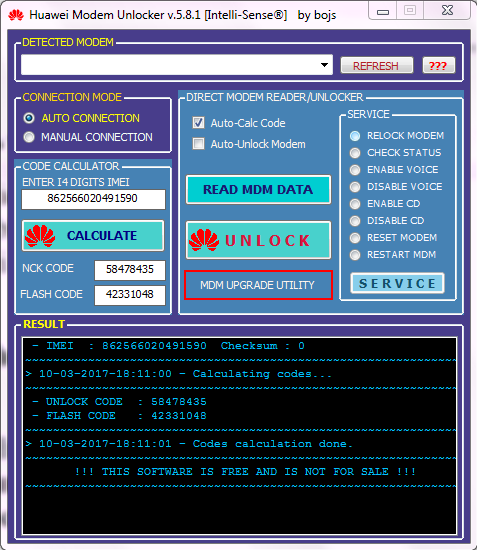The image size is (477, 550).
Task: Click the UNLOCK CODE line in results
Action: coord(119,402)
